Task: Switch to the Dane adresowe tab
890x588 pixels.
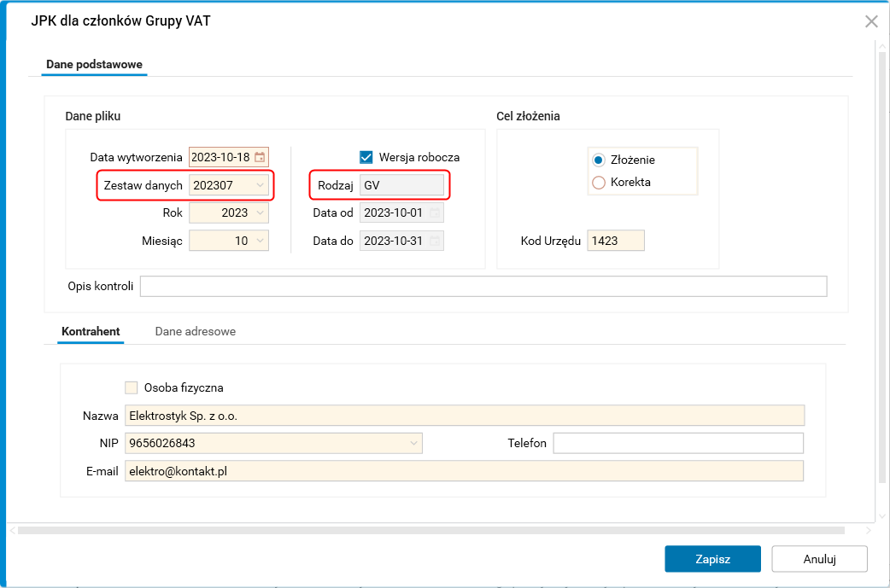Action: point(196,331)
